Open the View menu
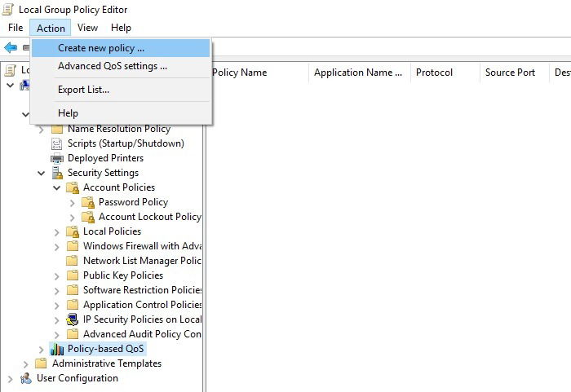571x392 pixels. pos(87,28)
